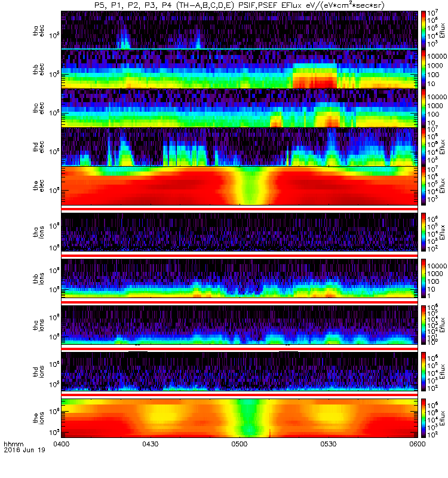The height and width of the screenshot is (478, 448).
Task: Pick the color bar beside the elec panel
Action: coord(424,185)
